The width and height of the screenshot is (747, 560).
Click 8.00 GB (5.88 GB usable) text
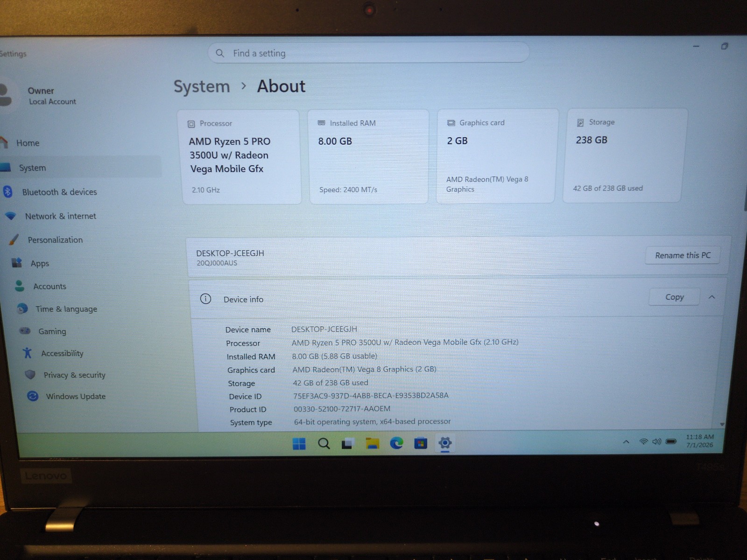point(334,356)
